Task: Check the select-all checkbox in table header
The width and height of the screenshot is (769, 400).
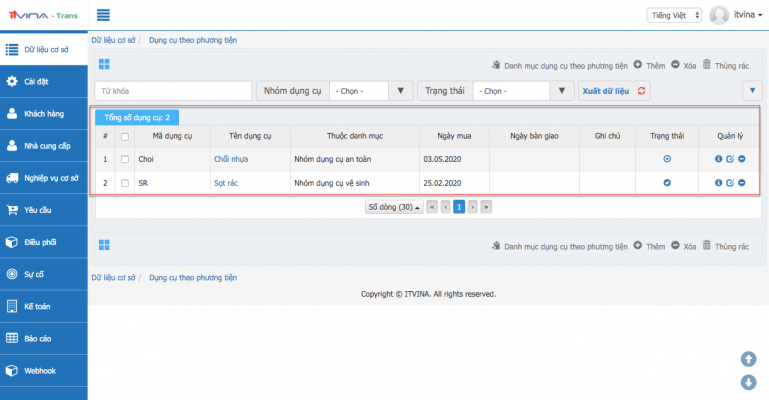Action: (125, 136)
